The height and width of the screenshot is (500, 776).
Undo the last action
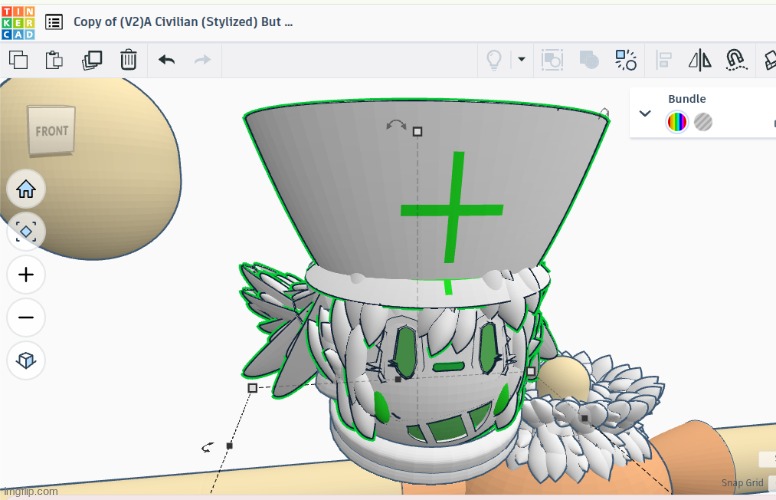(167, 60)
